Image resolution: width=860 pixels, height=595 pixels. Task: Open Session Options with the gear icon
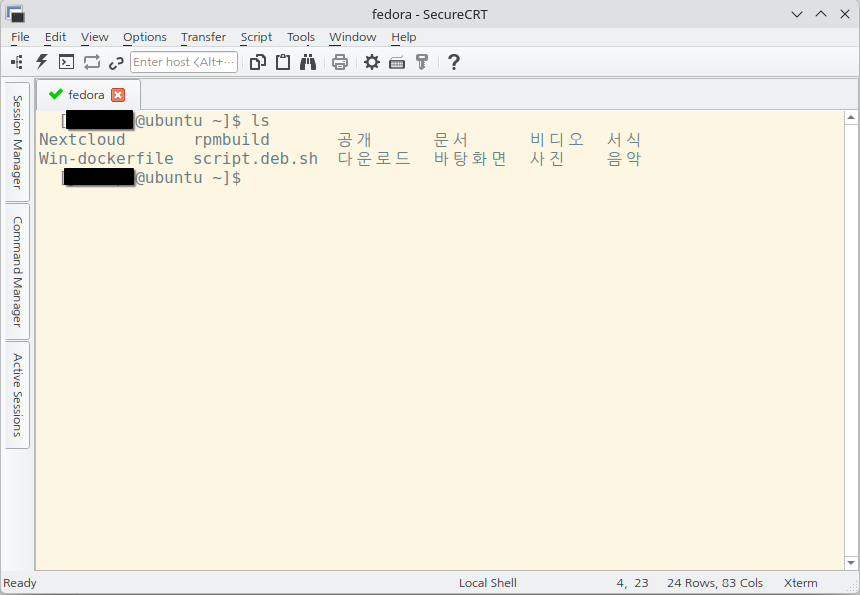click(372, 62)
